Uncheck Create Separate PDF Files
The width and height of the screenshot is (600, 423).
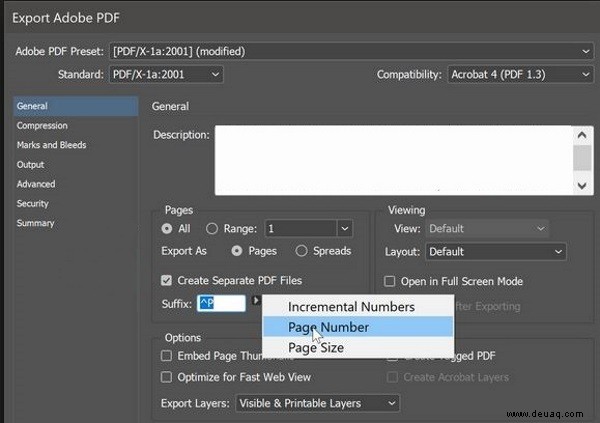(166, 280)
